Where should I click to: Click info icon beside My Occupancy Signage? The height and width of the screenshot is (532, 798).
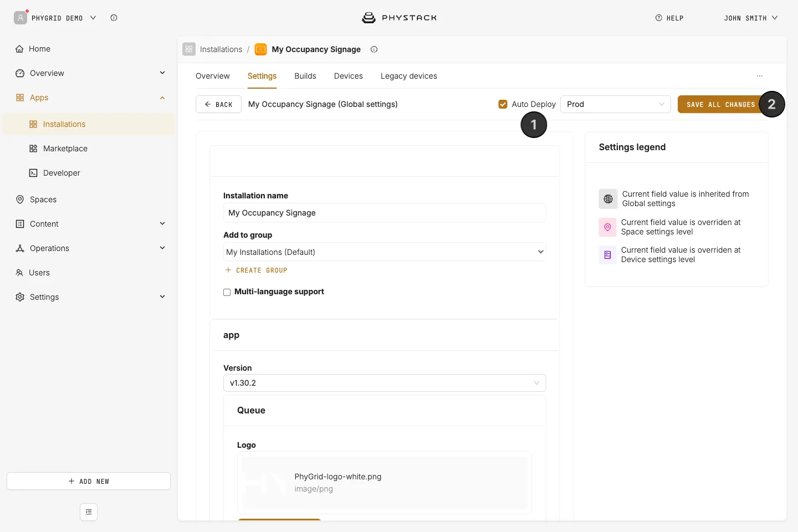point(374,49)
